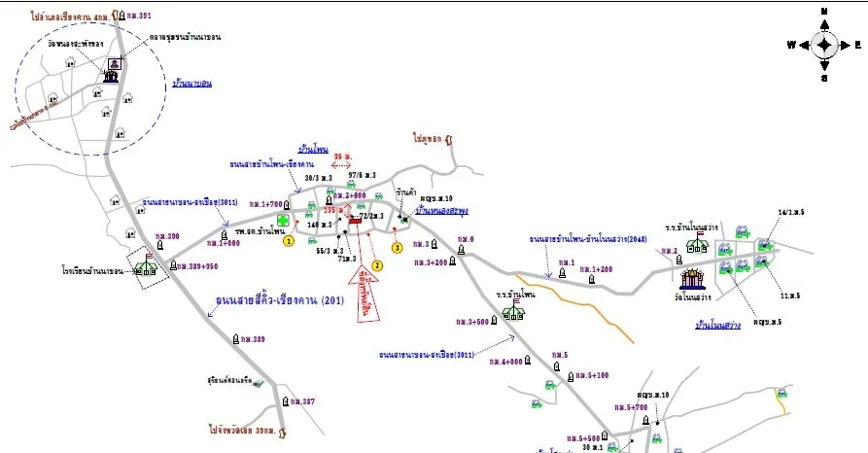
Task: Click the red 135 ม. distance label
Action: [x=333, y=210]
